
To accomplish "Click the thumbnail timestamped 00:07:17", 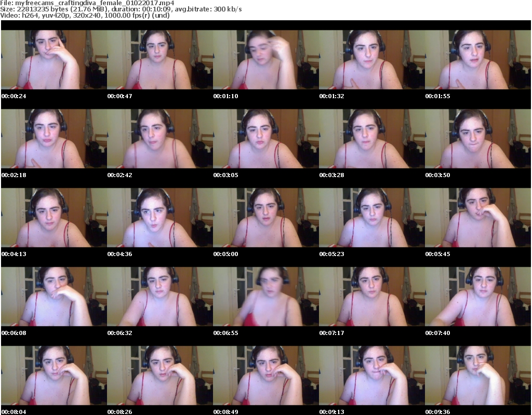I will click(372, 297).
